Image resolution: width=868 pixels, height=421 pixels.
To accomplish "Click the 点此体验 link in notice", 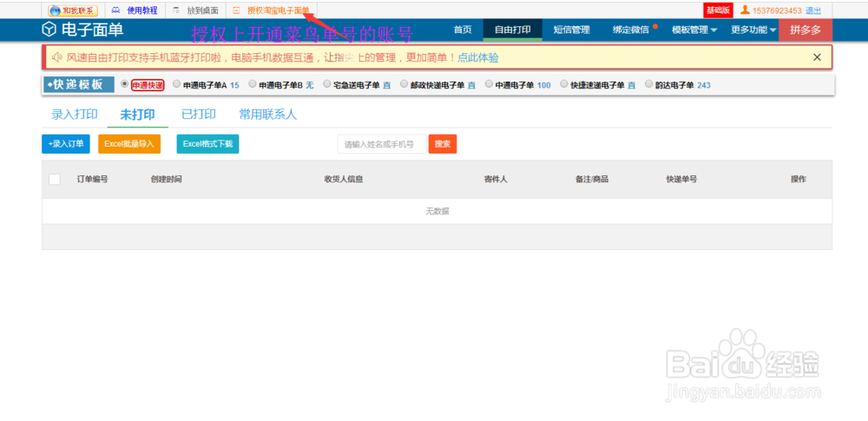I will (477, 57).
